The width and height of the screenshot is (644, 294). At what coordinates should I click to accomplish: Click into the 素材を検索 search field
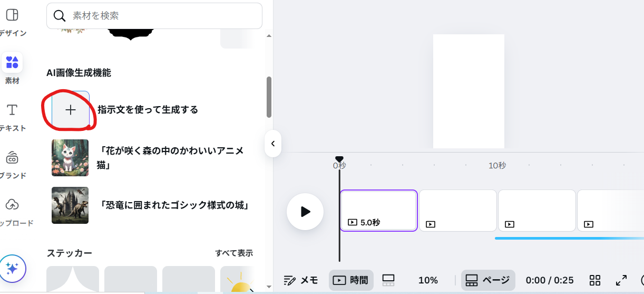coord(154,16)
